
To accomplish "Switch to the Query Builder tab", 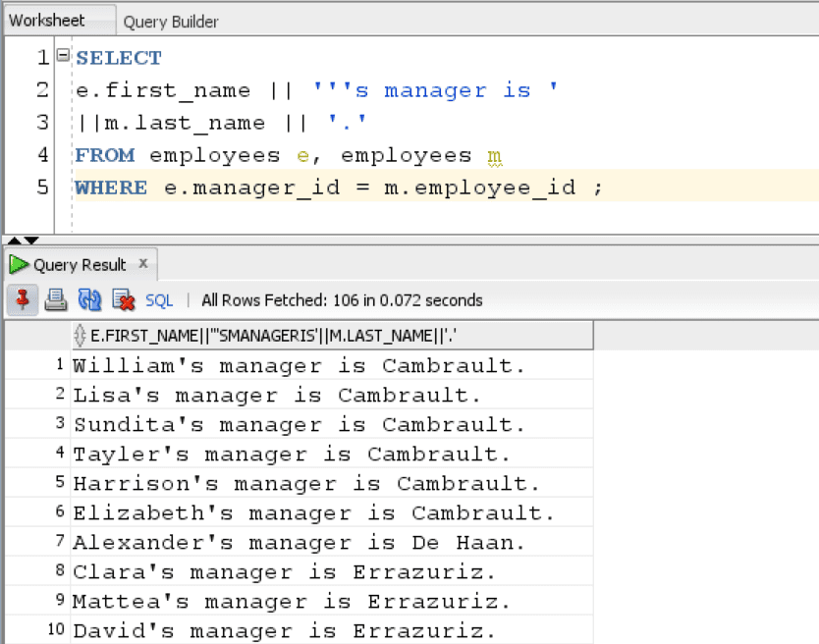I will (x=172, y=20).
